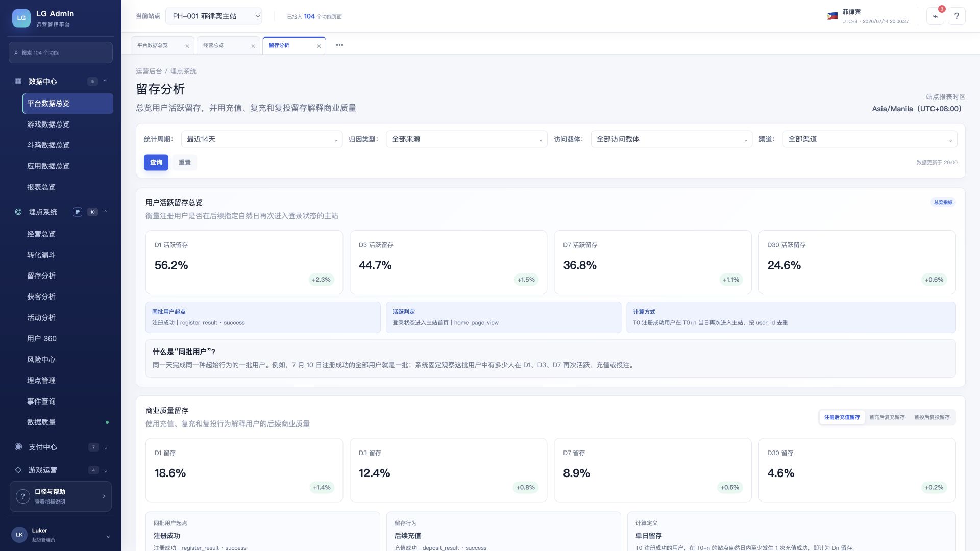The image size is (980, 551).
Task: Open 埋点管理 in sidebar
Action: (x=68, y=381)
